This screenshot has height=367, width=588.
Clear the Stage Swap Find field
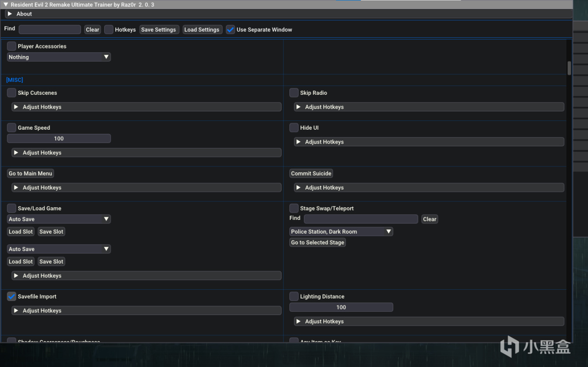[x=430, y=219]
